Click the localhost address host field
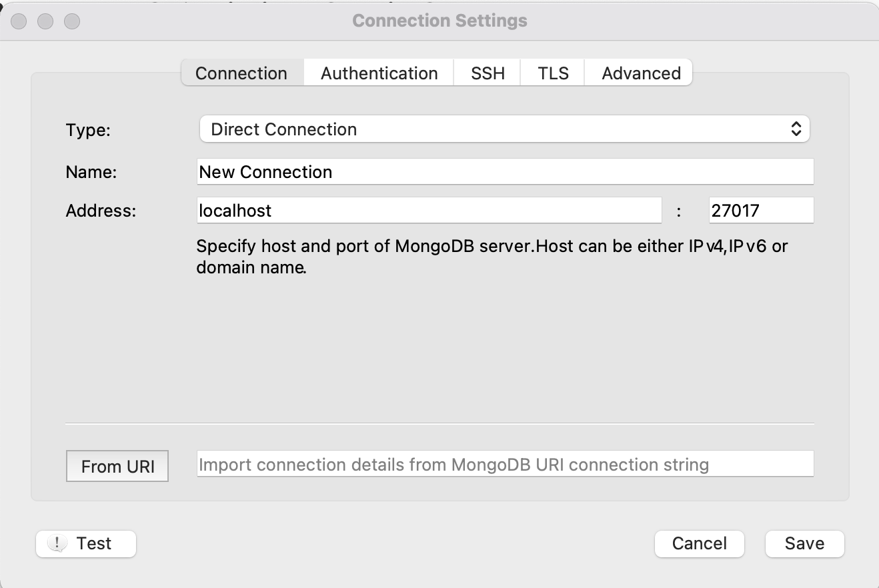 point(429,211)
